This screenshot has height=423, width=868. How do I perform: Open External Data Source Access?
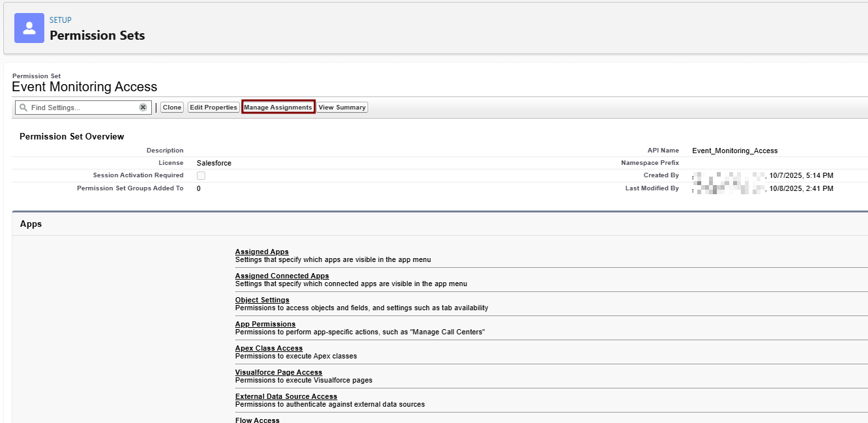286,396
